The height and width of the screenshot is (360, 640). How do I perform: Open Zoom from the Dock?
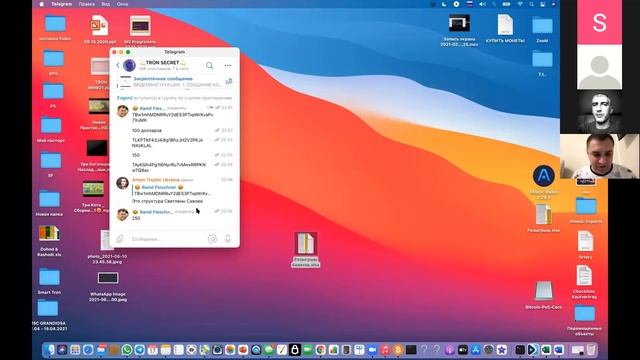click(372, 350)
